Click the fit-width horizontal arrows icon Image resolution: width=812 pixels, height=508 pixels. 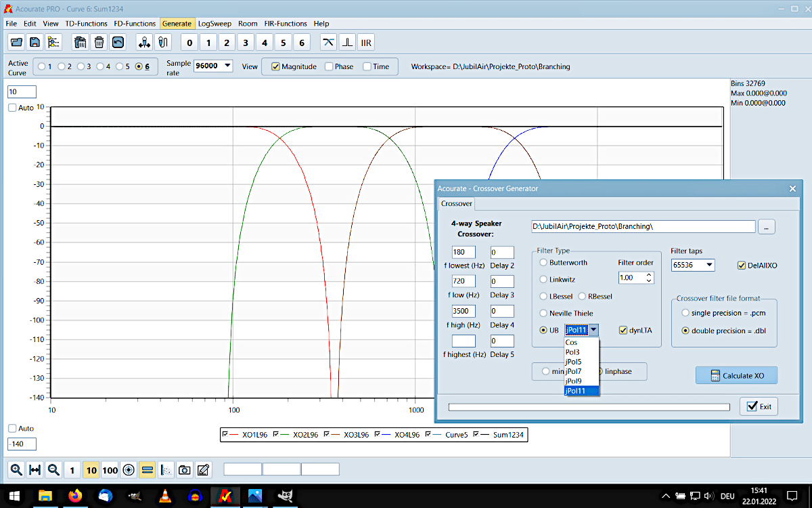pos(35,469)
